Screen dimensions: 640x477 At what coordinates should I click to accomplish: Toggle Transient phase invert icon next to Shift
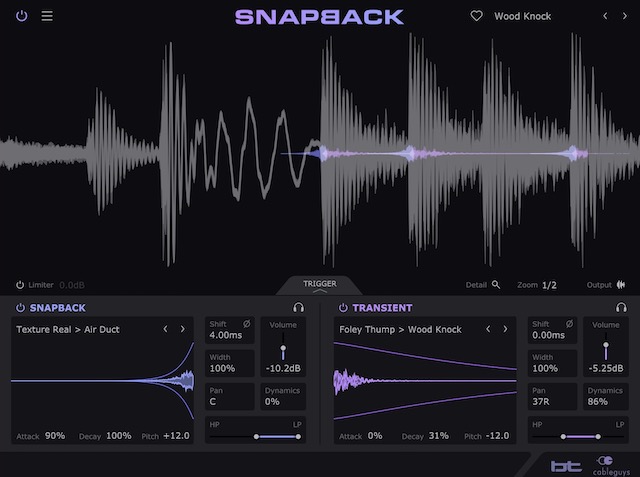569,324
